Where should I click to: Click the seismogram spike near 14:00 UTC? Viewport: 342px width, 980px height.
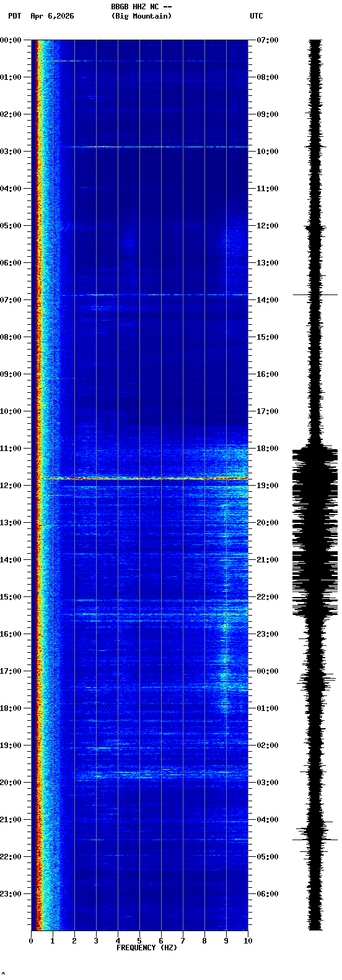tap(315, 295)
